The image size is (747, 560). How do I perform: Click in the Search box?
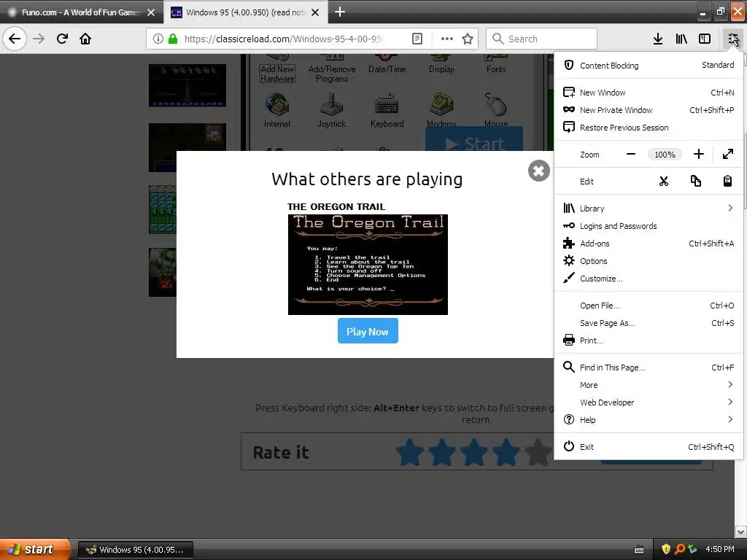(x=541, y=39)
